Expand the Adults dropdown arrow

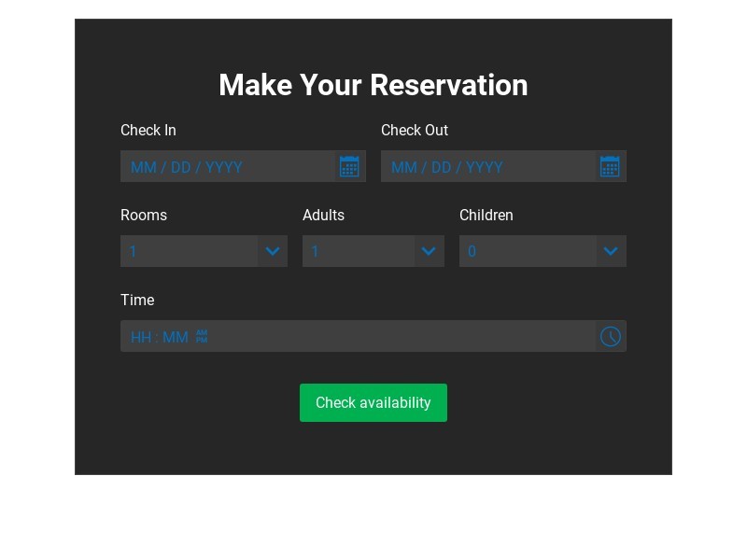pos(429,251)
